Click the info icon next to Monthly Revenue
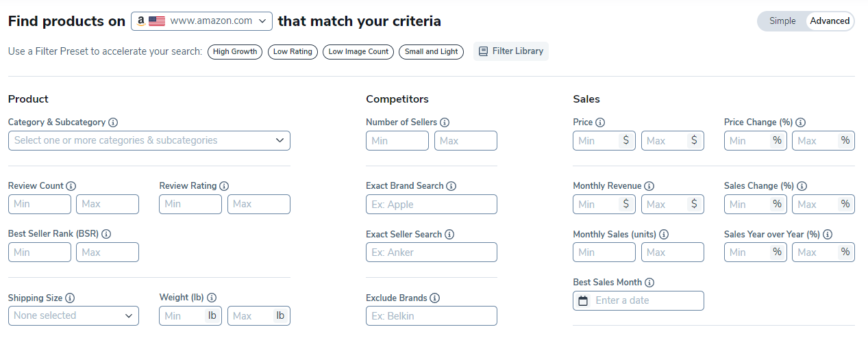Viewport: 868px width, 338px height. click(x=649, y=186)
